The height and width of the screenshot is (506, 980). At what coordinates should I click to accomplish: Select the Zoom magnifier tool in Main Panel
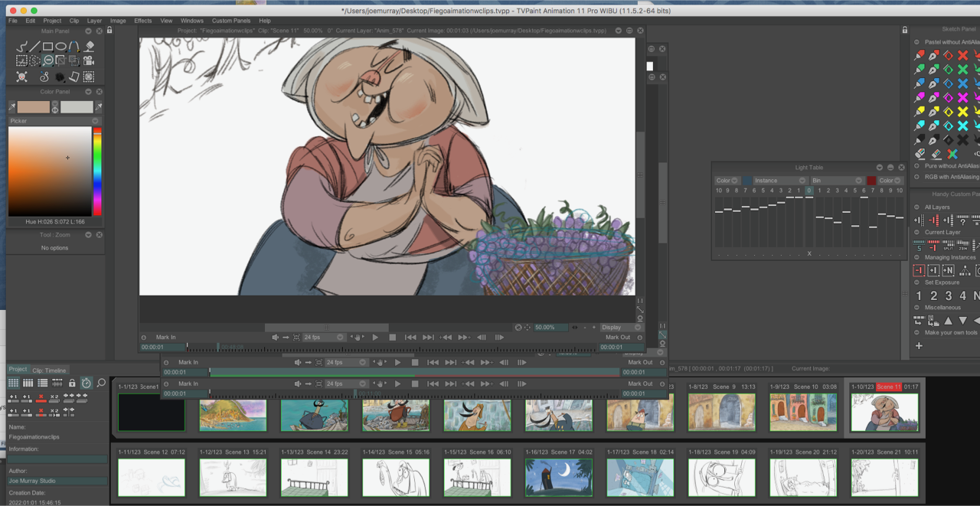point(47,60)
